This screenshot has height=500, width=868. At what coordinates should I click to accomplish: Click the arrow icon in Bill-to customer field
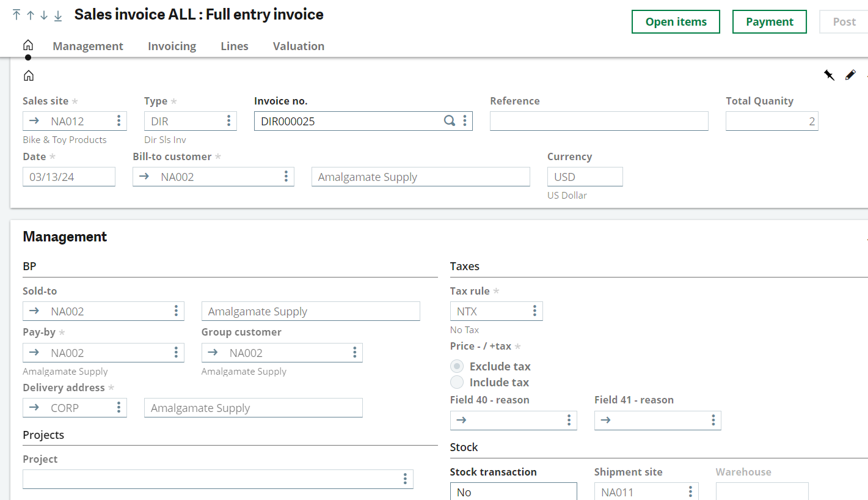pyautogui.click(x=144, y=177)
